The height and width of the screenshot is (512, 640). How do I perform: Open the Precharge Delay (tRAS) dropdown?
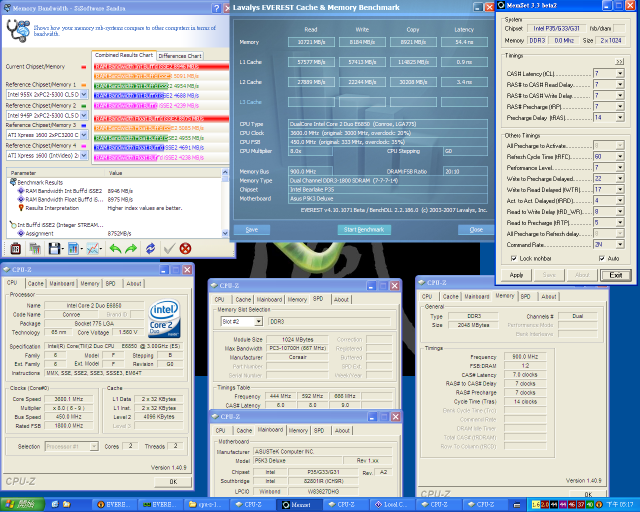click(x=620, y=118)
